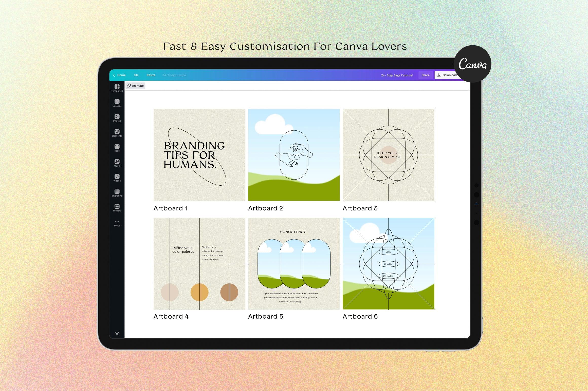Expand the File menu
Screen dimensions: 588x391
point(137,75)
